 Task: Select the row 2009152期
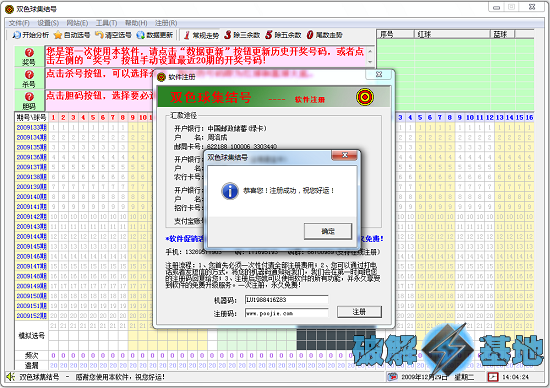point(31,316)
